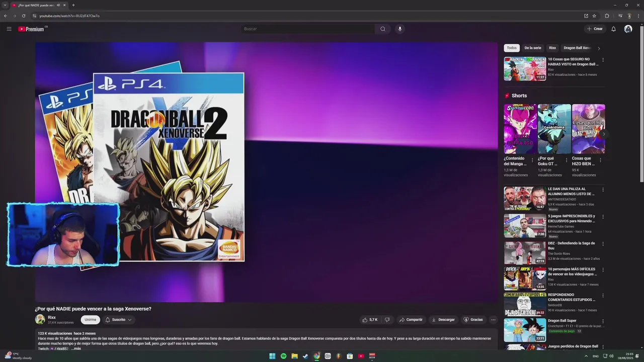Viewport: 644px width, 362px height.
Task: Go back in browser history
Action: 6,16
